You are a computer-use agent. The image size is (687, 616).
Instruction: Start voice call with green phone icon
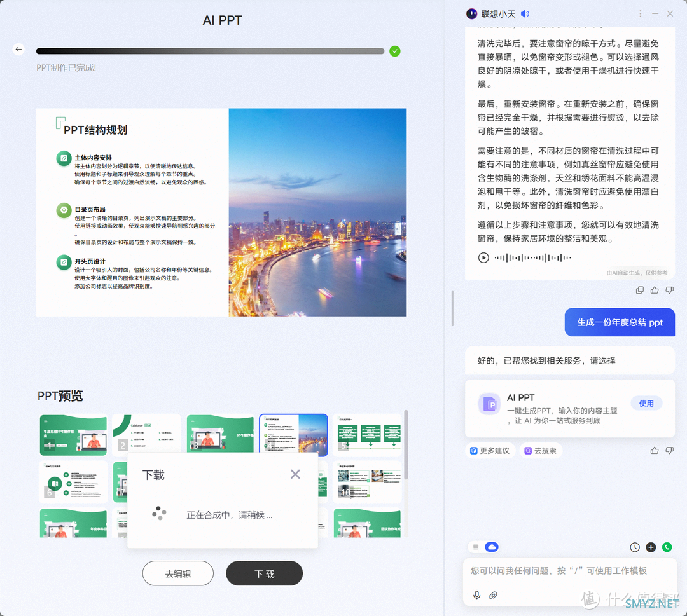(667, 547)
